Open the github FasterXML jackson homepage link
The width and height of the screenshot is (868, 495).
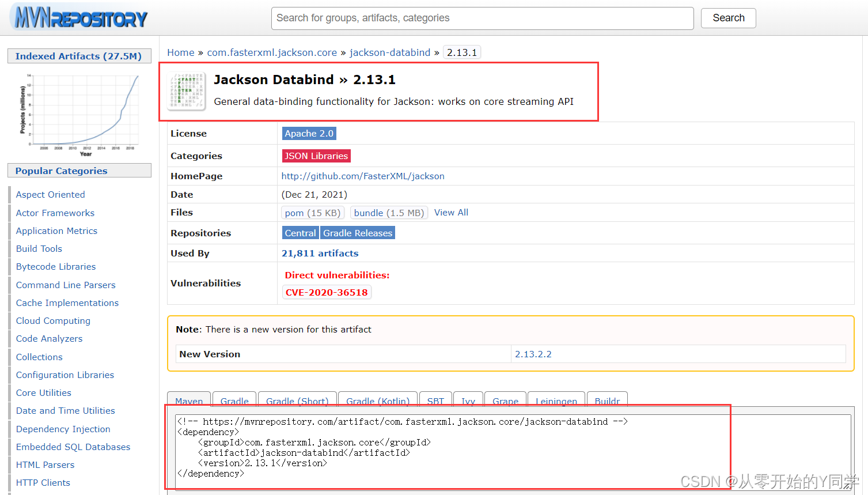pos(363,176)
